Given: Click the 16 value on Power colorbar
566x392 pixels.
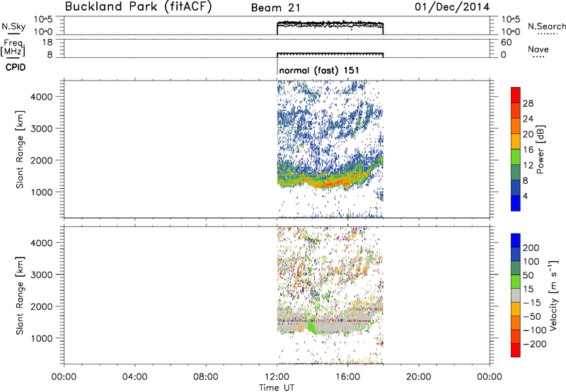Looking at the screenshot, I should click(x=528, y=150).
